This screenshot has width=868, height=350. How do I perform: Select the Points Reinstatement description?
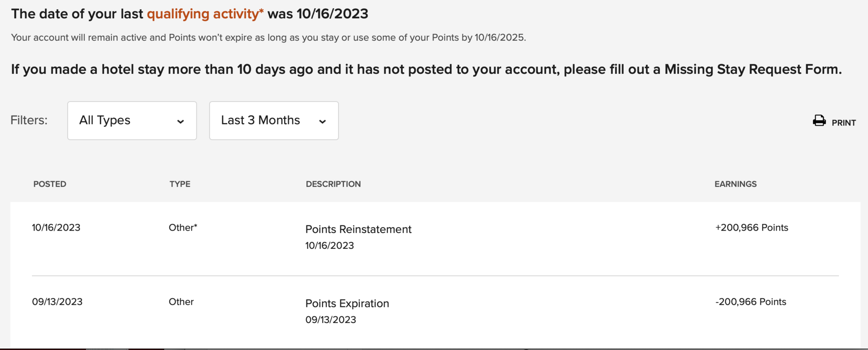[358, 229]
